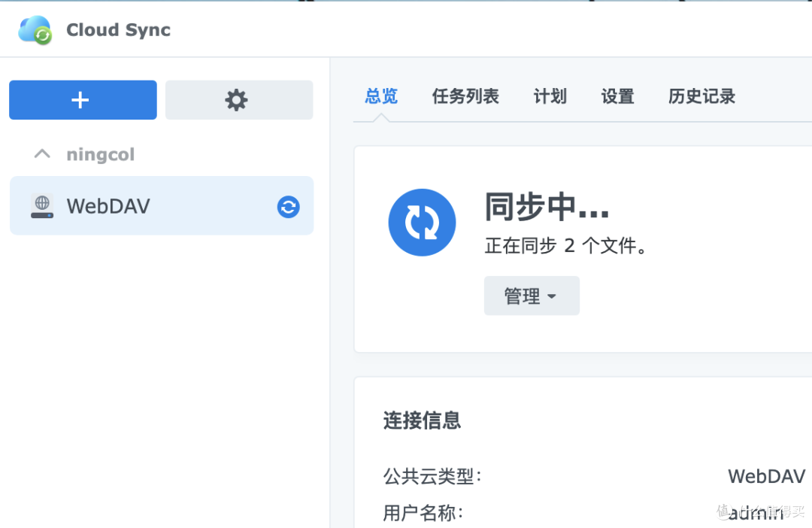Click the 同步中... status heading
The image size is (812, 528).
(546, 206)
